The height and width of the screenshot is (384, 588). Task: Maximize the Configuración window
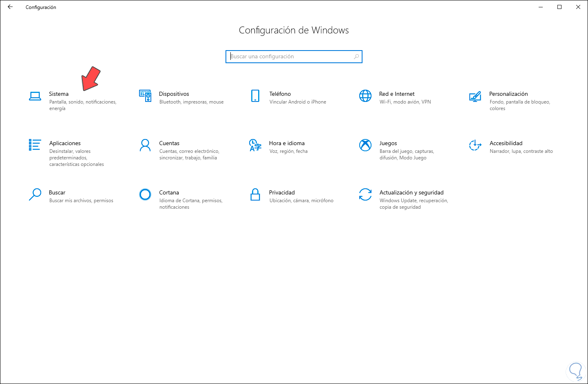coord(559,7)
